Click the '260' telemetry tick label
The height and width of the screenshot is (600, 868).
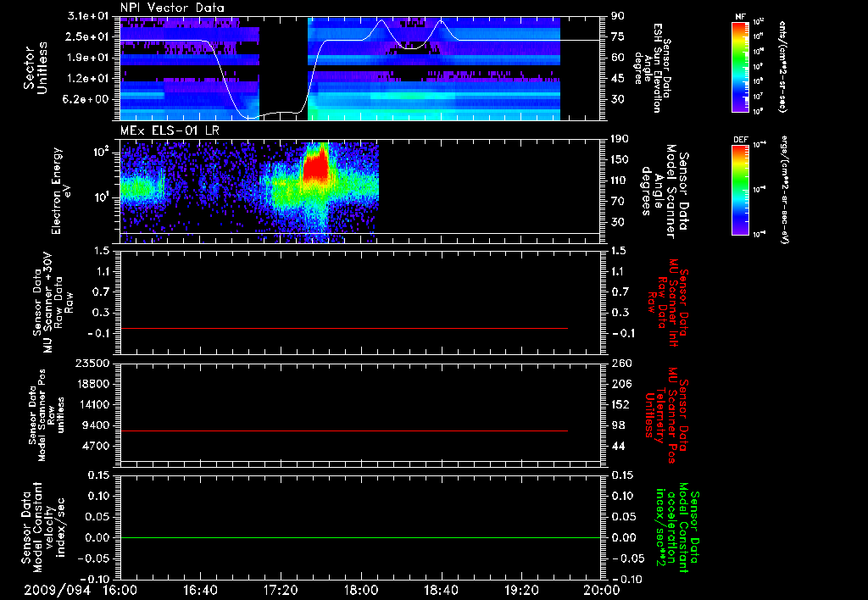(620, 363)
